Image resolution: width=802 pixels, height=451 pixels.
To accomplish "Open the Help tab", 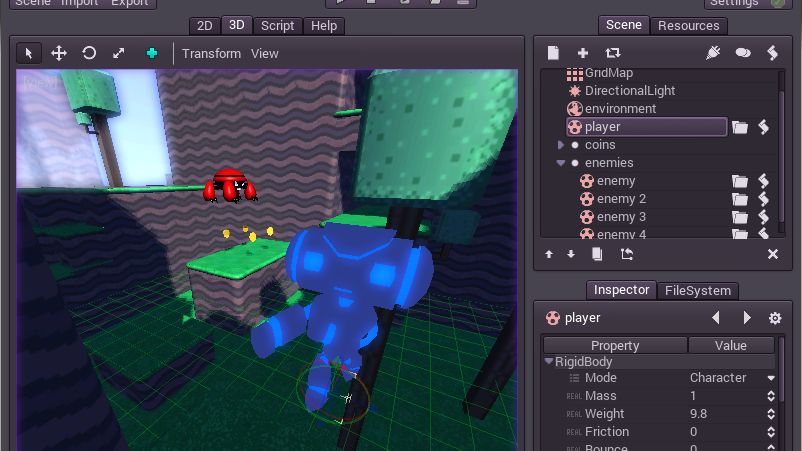I will pos(324,26).
